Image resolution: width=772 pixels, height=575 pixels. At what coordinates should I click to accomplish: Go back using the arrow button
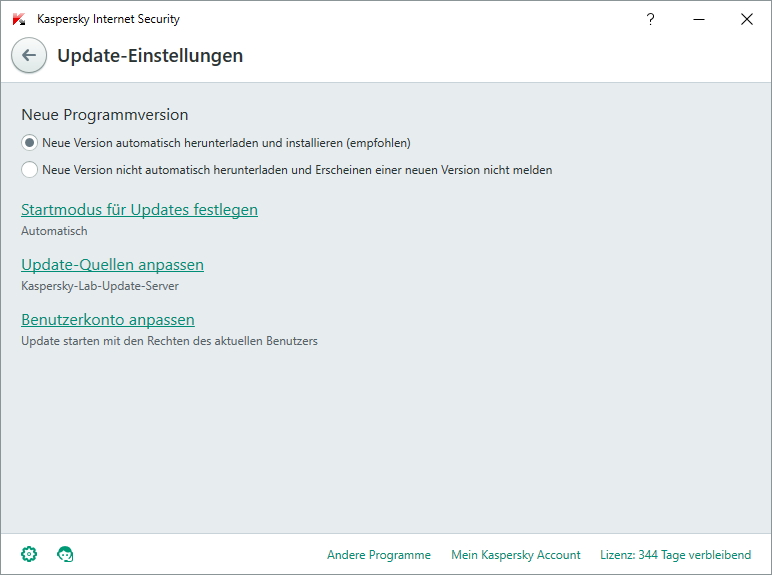coord(29,55)
